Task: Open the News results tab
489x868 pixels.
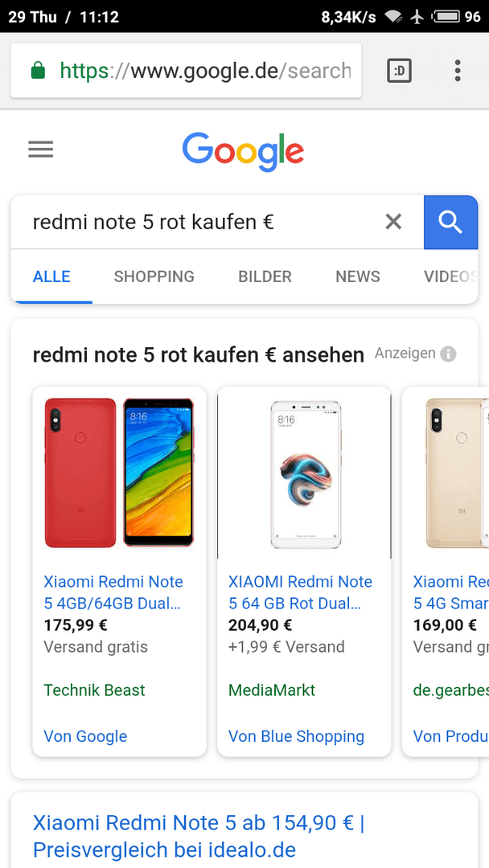Action: click(x=358, y=276)
